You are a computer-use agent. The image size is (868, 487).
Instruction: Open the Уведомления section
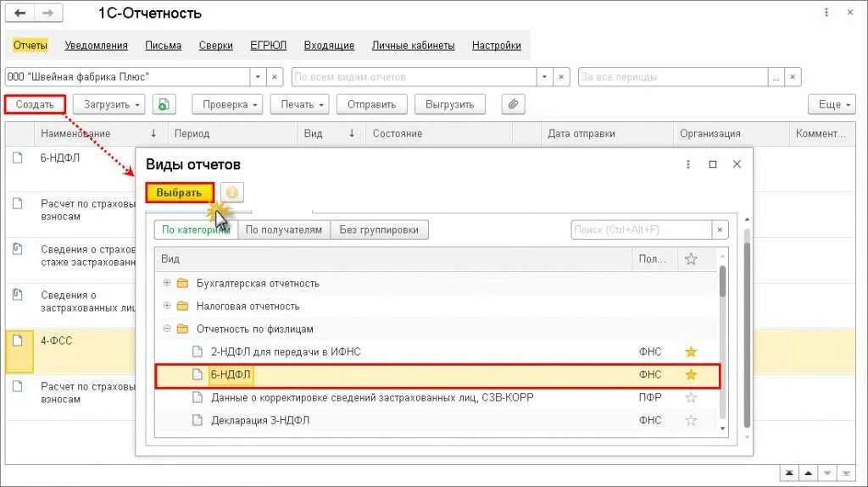97,46
